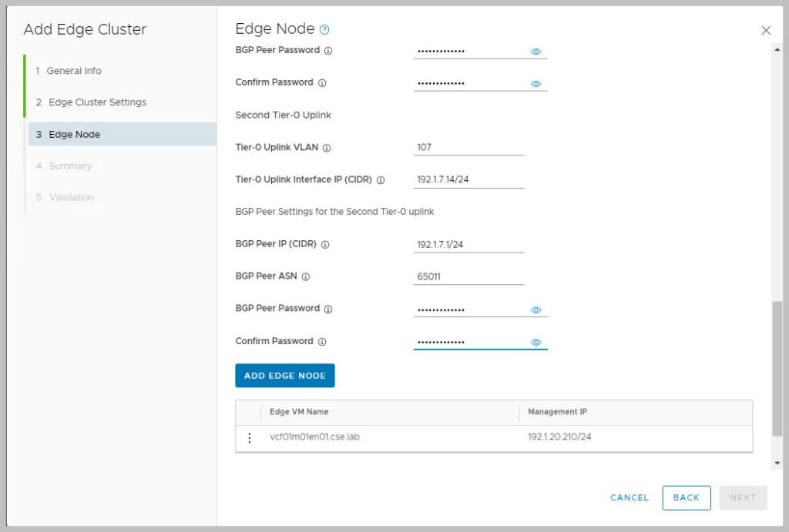Cancel the Add Edge Cluster wizard
Viewport: 789px width, 532px height.
coord(630,497)
